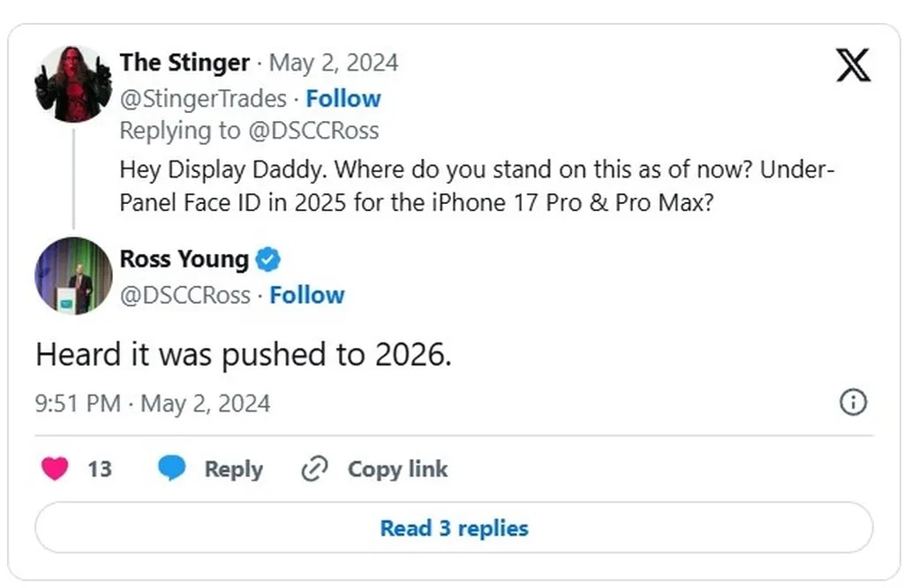This screenshot has height=588, width=904.
Task: Click the Copy link text
Action: pos(397,469)
